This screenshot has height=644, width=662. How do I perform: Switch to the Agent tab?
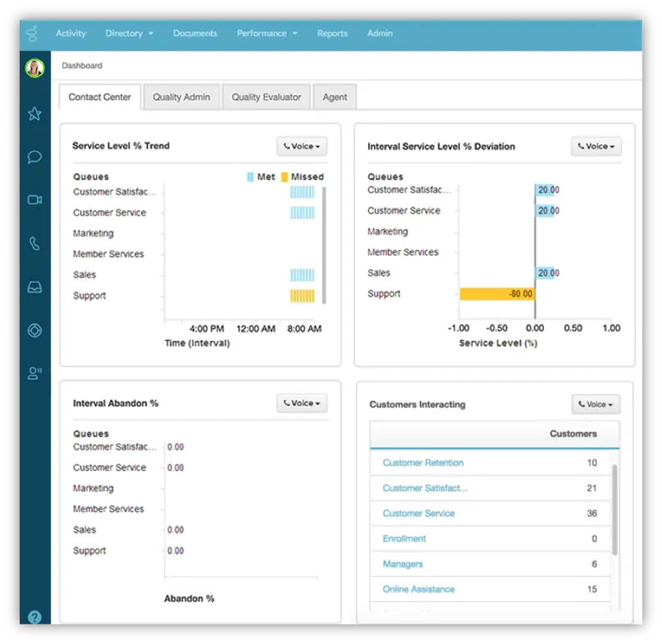(335, 97)
